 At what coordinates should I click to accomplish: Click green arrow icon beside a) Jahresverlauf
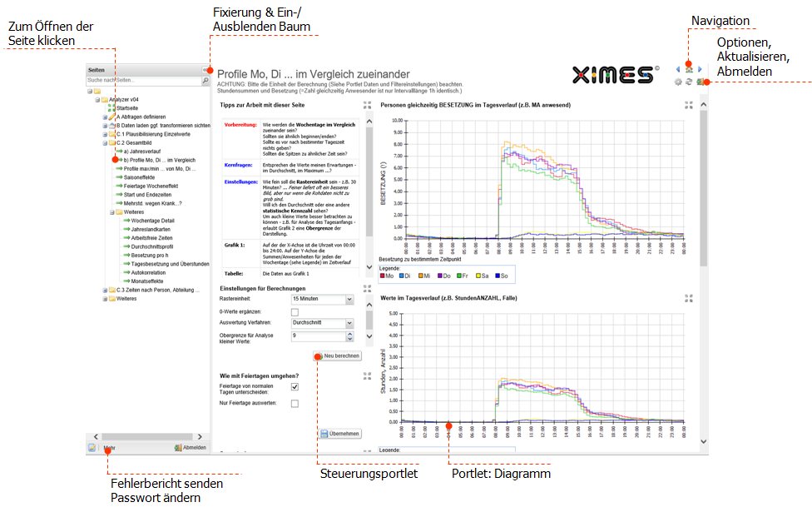click(119, 152)
